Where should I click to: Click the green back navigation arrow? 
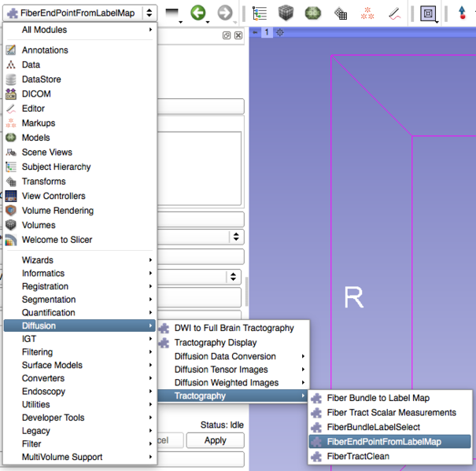197,13
